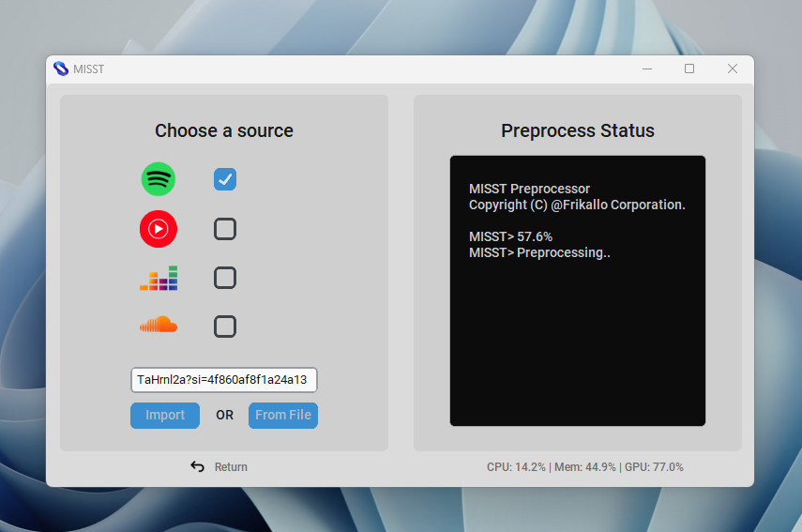Click the Preprocess Status console output

pyautogui.click(x=578, y=291)
